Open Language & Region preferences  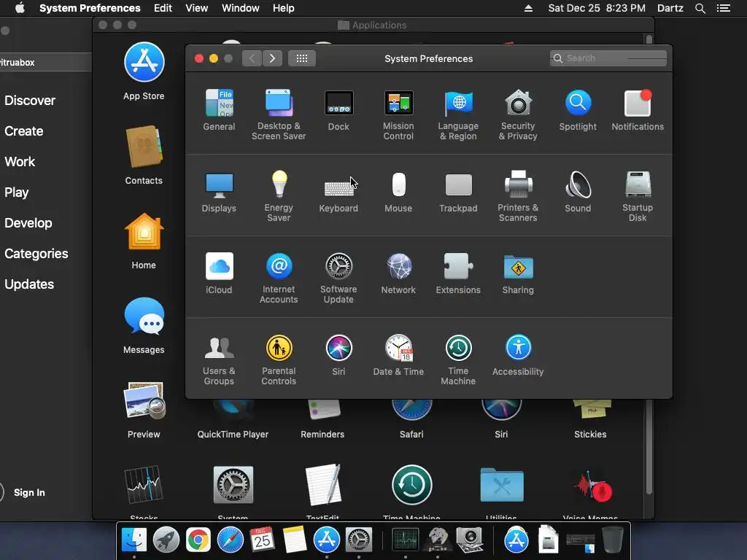(x=458, y=114)
